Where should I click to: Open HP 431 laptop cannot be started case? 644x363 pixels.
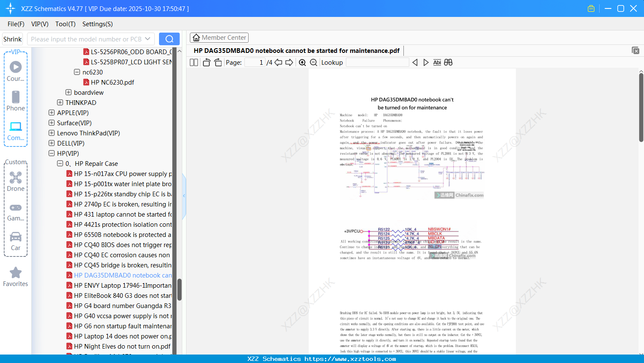pos(119,214)
